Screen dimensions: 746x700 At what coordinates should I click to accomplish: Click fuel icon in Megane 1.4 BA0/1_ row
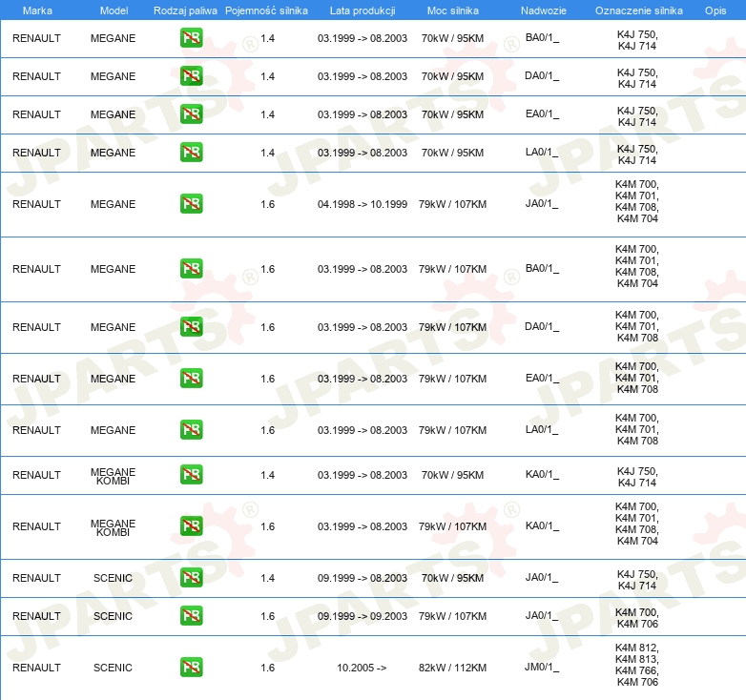(191, 38)
